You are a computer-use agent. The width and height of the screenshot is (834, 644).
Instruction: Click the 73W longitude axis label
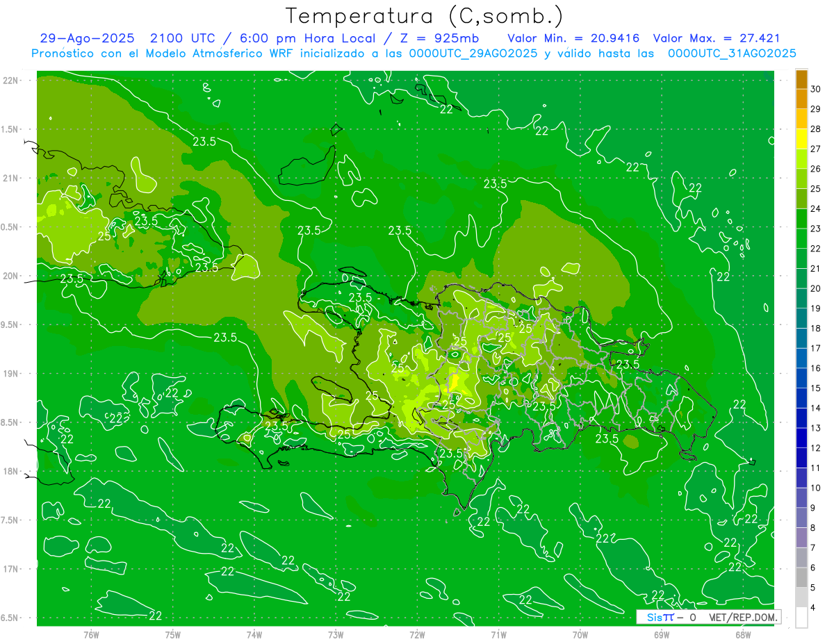tap(336, 634)
